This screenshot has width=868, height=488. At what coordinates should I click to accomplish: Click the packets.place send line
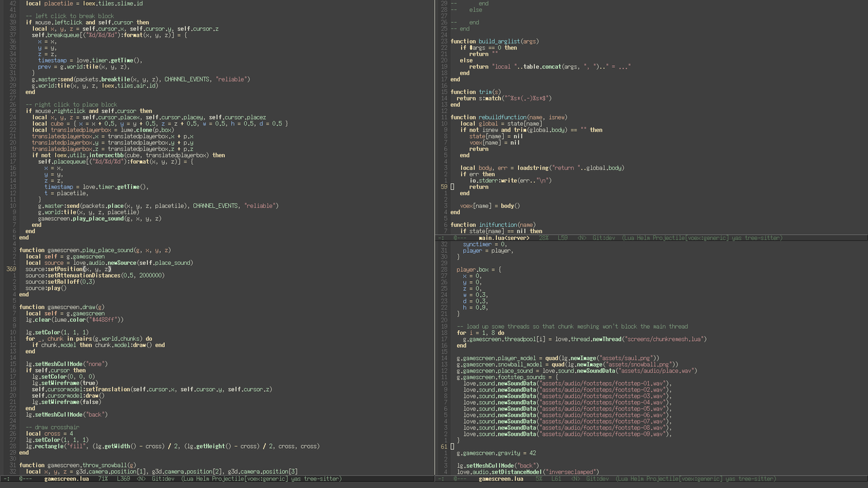click(x=158, y=205)
